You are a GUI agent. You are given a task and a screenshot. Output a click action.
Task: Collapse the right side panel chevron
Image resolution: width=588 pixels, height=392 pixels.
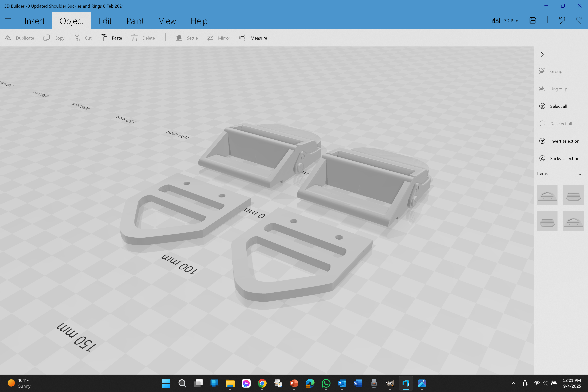542,54
